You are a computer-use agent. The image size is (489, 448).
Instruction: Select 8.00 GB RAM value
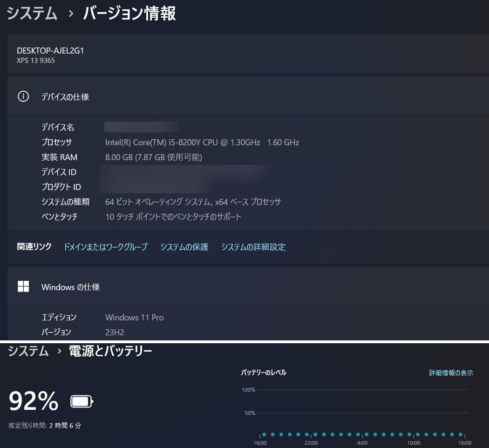point(153,157)
